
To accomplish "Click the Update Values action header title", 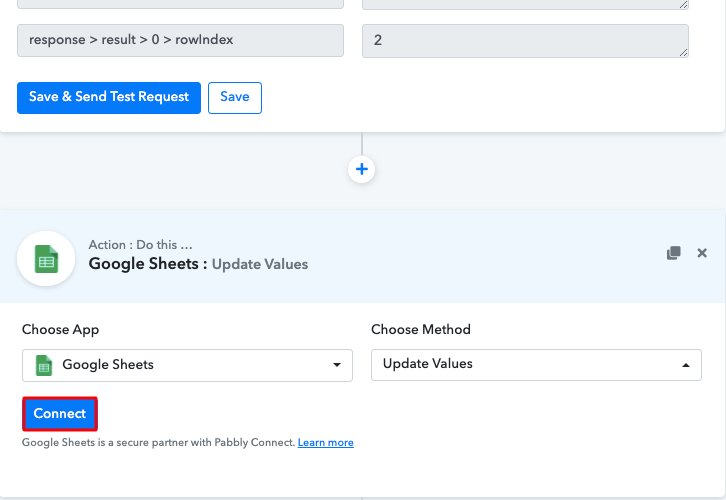I will (198, 264).
